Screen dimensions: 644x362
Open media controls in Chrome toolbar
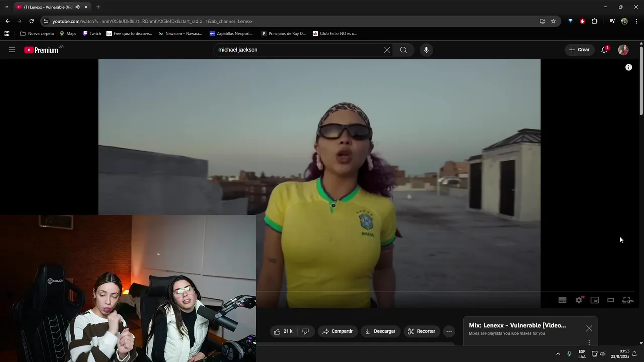pyautogui.click(x=612, y=21)
